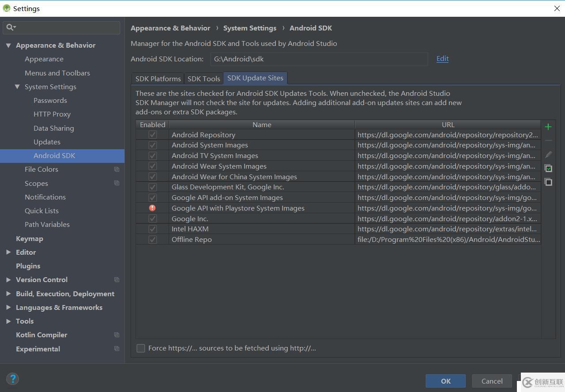Click the select all checked-box icon
This screenshot has width=565, height=392.
tap(548, 168)
